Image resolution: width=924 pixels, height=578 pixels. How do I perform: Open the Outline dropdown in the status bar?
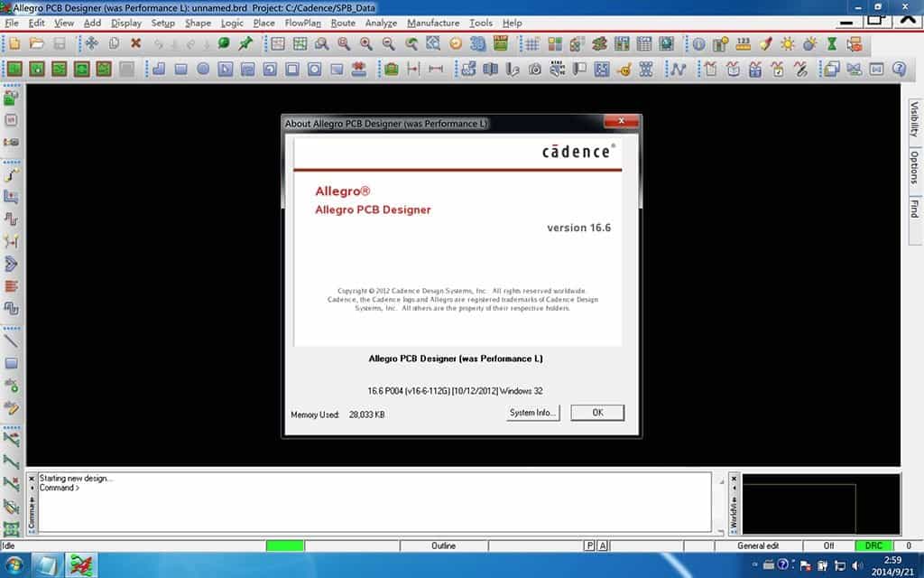pos(442,545)
